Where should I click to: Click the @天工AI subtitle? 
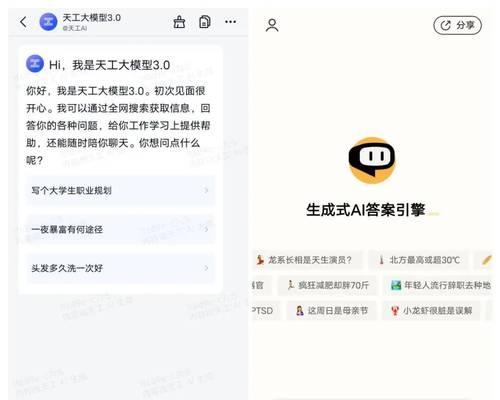click(75, 29)
